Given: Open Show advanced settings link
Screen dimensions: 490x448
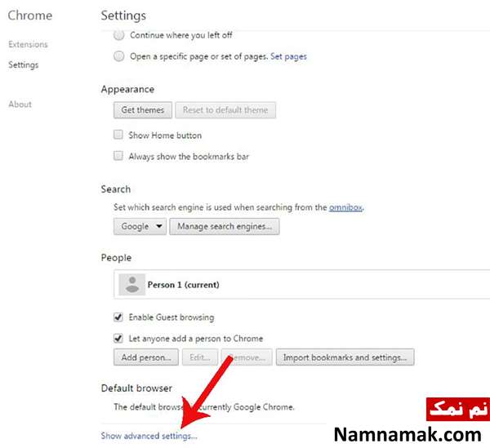Looking at the screenshot, I should click(149, 436).
